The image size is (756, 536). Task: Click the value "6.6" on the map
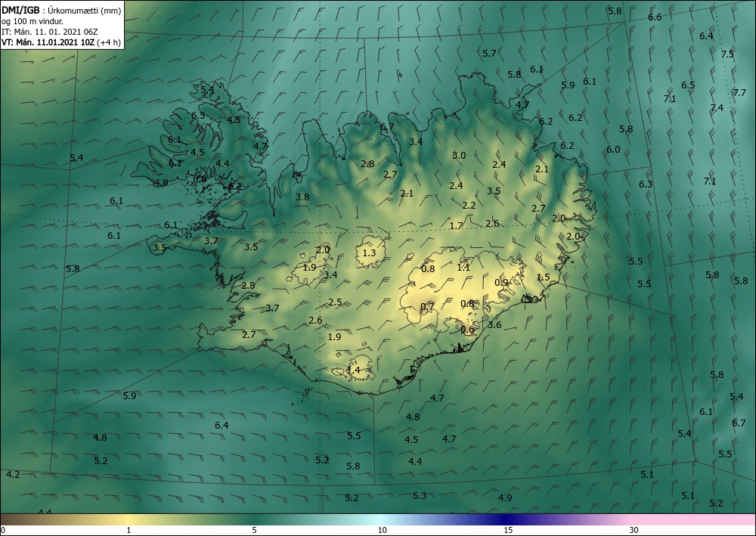point(655,17)
